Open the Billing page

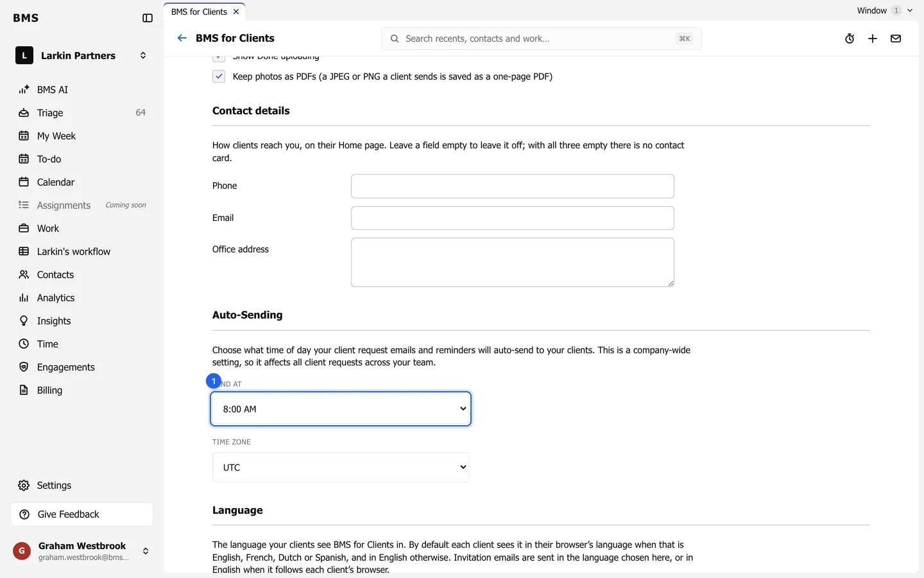82,390
